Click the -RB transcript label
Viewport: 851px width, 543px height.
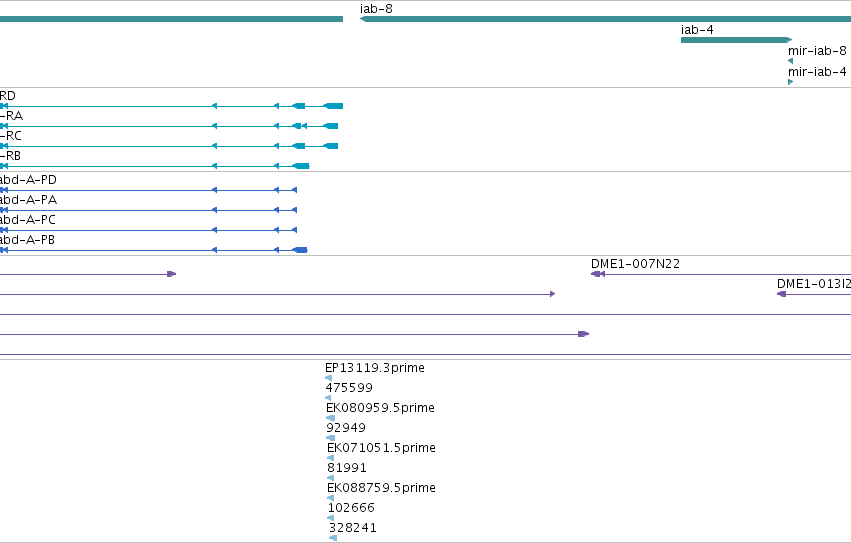click(x=10, y=156)
